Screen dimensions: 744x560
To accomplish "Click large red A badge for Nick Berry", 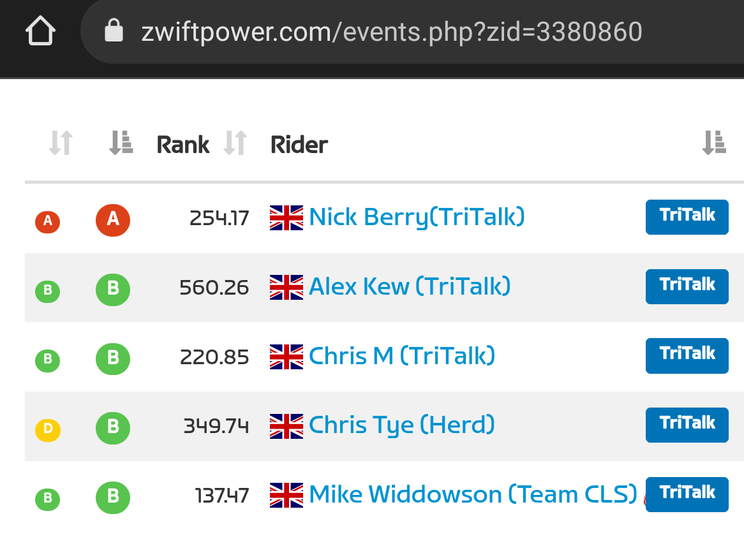I will click(113, 220).
